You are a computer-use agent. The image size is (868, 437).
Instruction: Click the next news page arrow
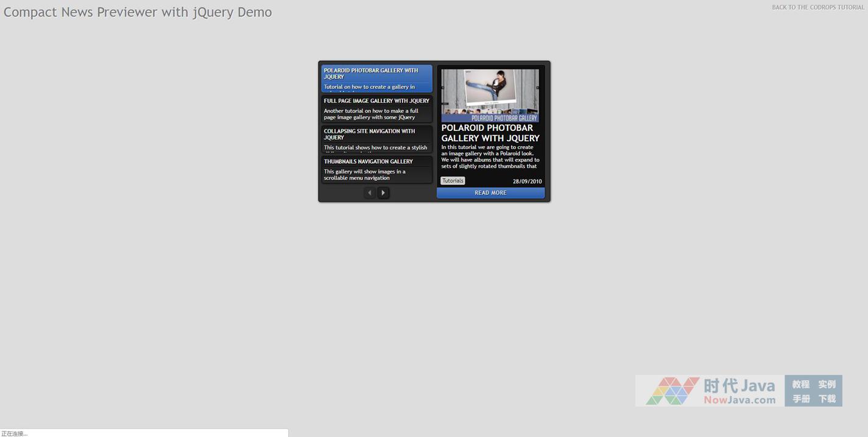click(x=383, y=193)
